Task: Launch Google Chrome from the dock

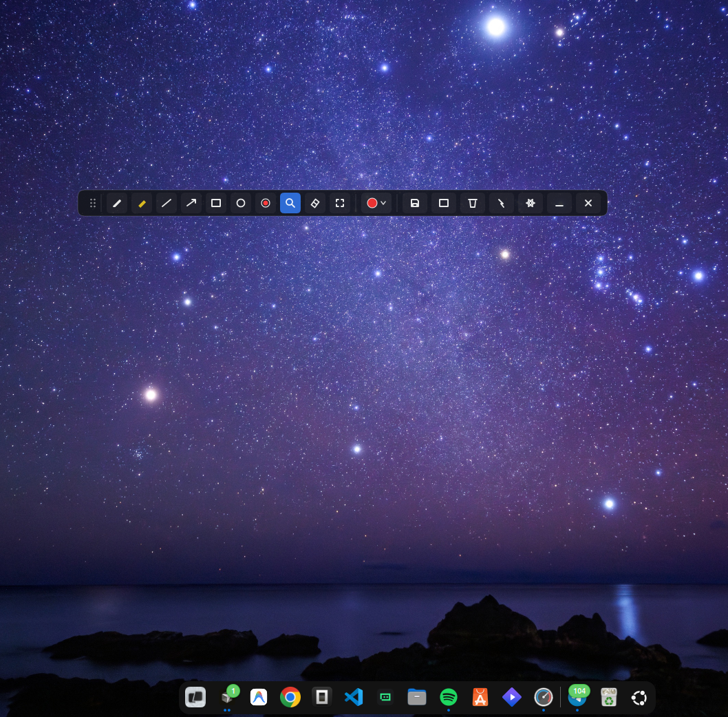Action: click(x=290, y=697)
